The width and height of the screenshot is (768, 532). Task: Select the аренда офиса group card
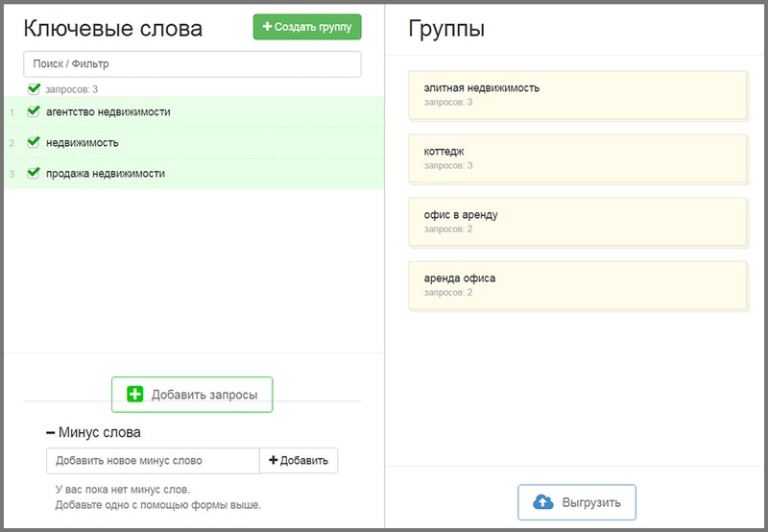point(577,284)
